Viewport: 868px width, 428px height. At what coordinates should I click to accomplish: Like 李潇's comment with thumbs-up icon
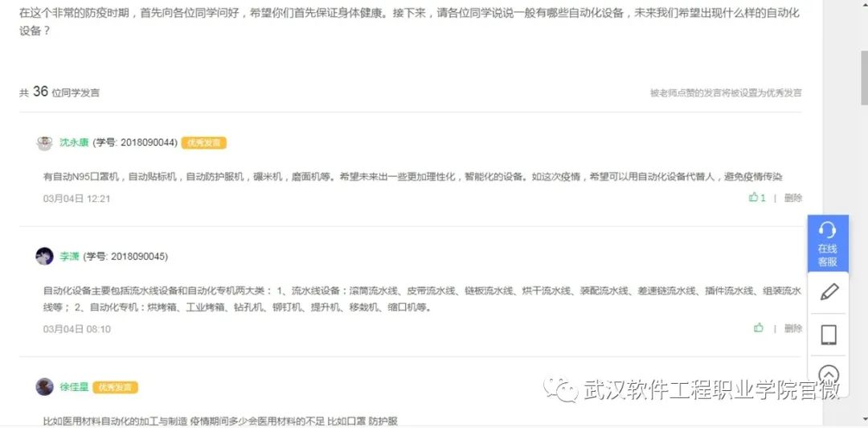(759, 327)
